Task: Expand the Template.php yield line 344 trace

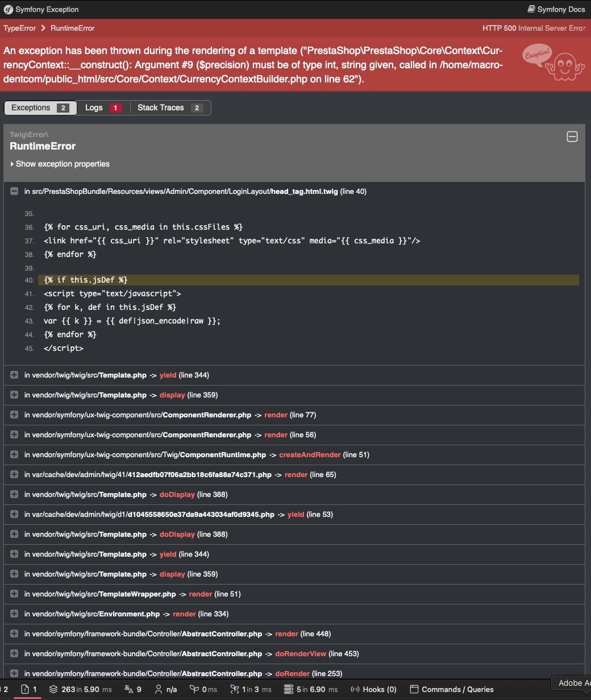Action: pos(14,375)
